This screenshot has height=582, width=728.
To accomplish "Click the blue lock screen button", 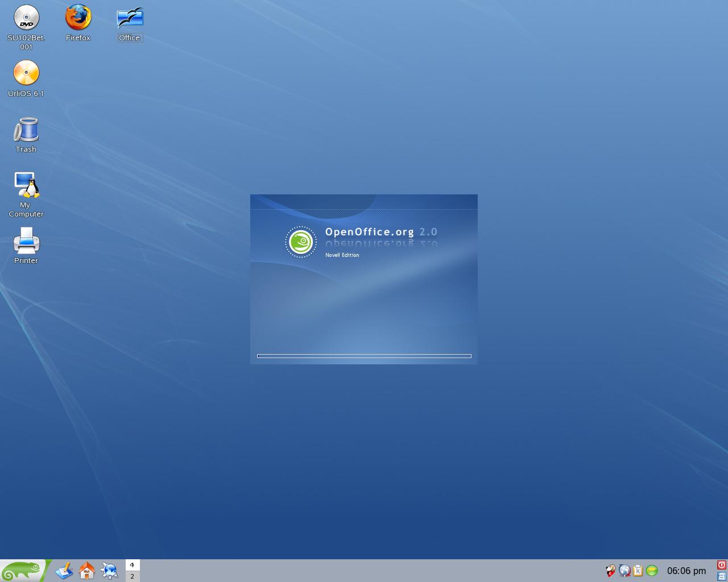I will (x=722, y=576).
